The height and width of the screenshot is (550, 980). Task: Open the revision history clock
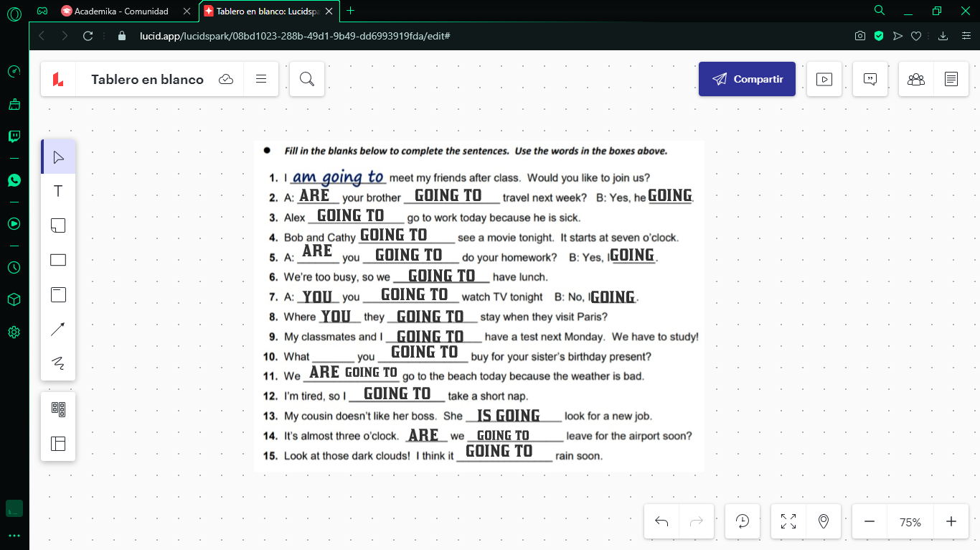(743, 522)
